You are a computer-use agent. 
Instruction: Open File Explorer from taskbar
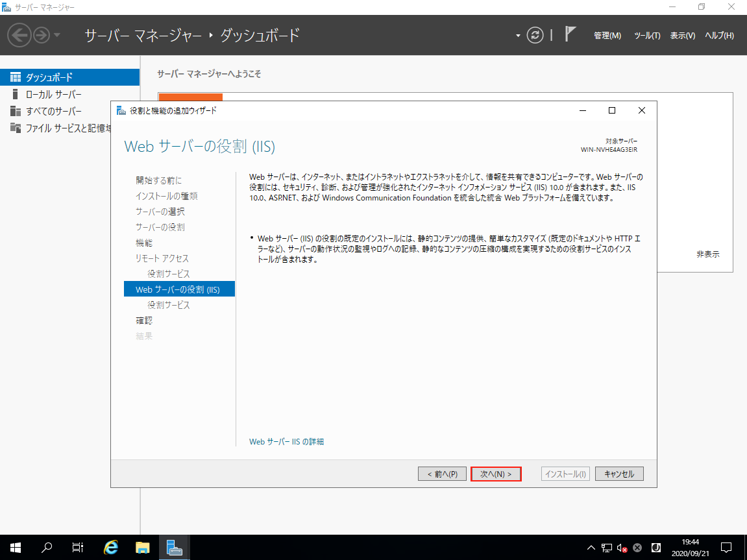(x=142, y=548)
